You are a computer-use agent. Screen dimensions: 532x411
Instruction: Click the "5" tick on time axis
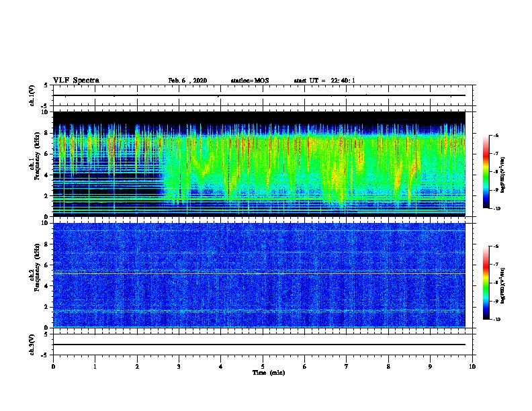[263, 367]
